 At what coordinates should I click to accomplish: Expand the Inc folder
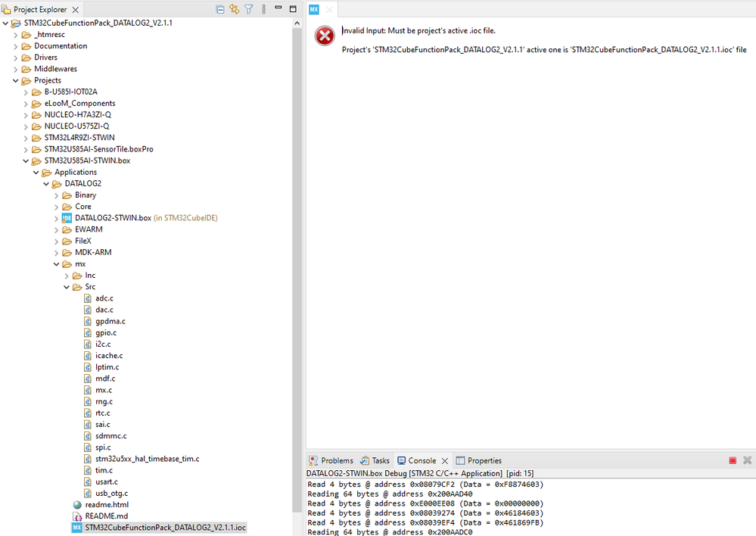(67, 276)
